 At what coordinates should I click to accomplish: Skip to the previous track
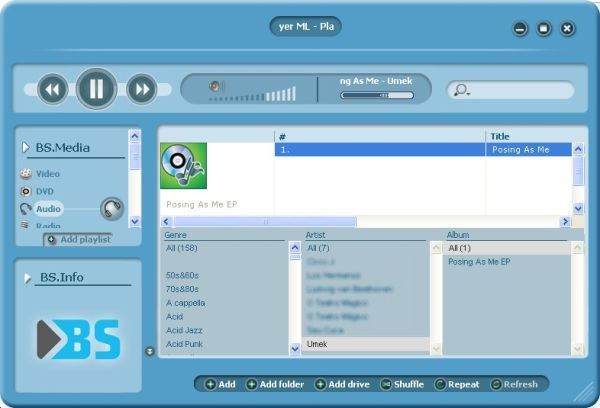[52, 90]
